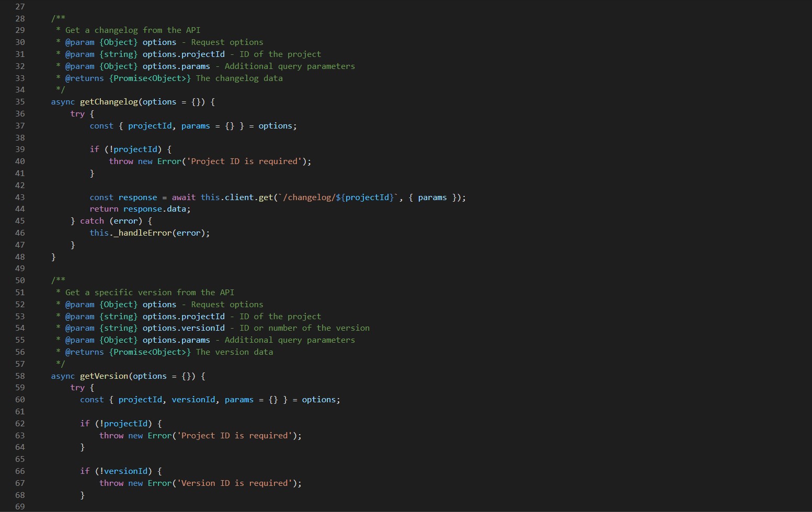Click line number 48 in the gutter
812x512 pixels.
click(20, 257)
